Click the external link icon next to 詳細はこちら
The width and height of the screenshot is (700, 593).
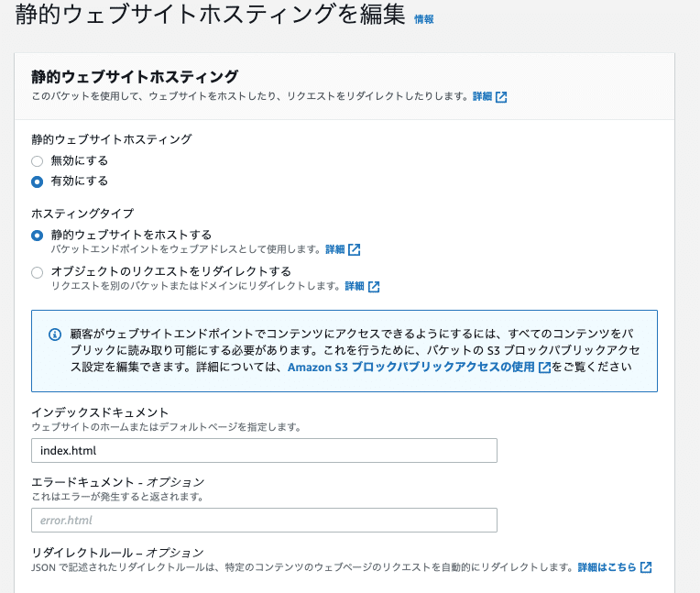point(646,567)
